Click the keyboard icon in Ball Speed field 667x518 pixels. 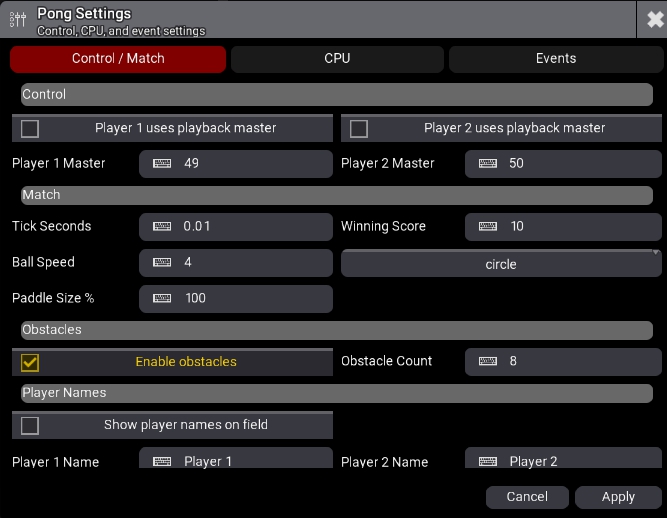[162, 262]
